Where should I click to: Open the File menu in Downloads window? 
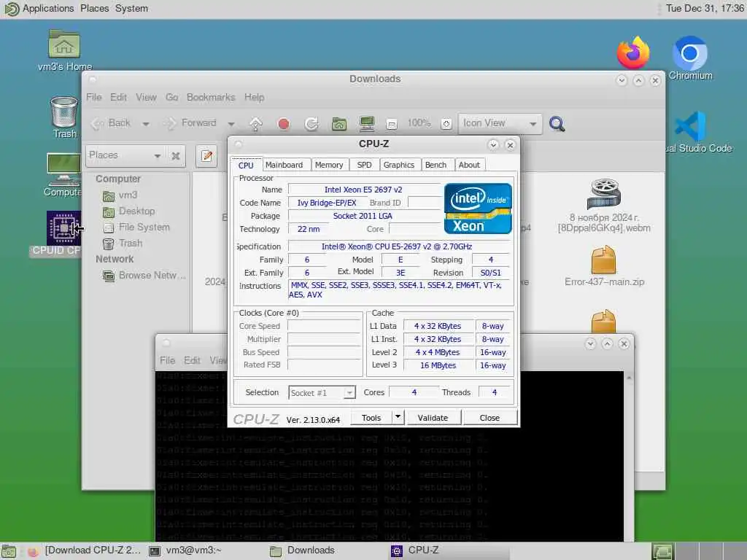tap(94, 97)
